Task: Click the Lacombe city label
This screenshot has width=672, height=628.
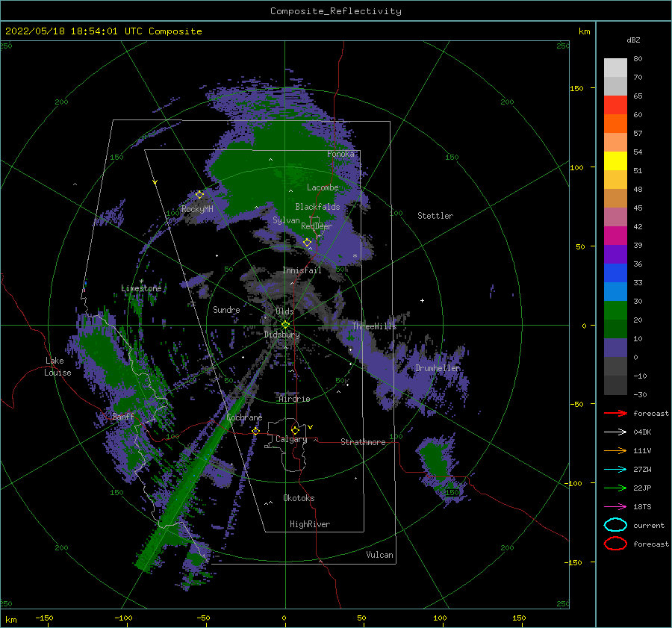Action: (x=323, y=187)
